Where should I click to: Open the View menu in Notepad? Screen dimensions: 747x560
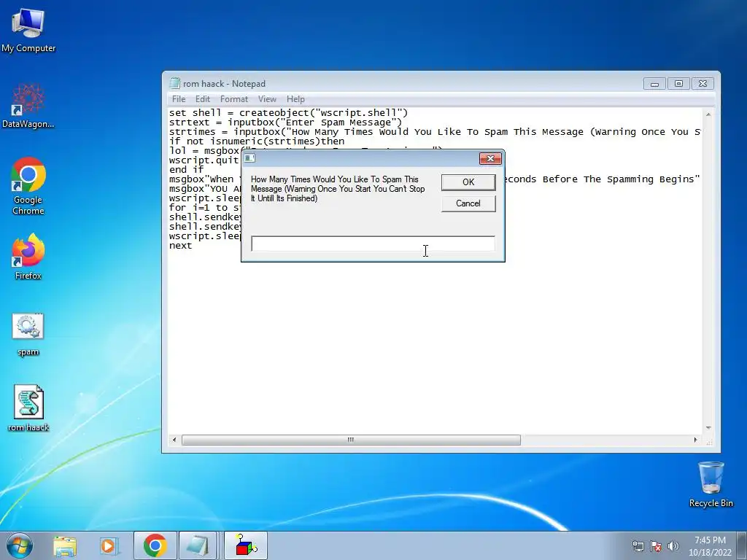[267, 99]
